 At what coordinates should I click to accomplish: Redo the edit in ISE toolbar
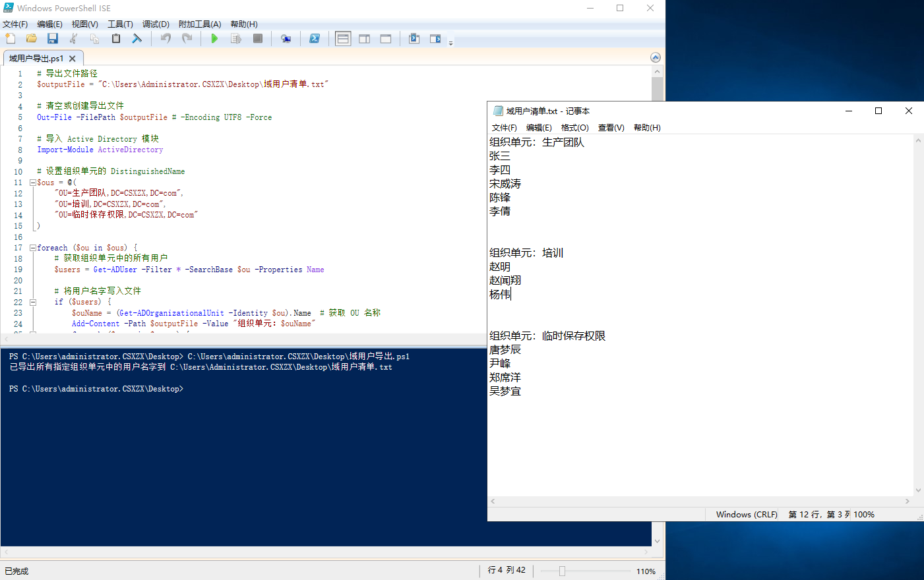pos(187,39)
